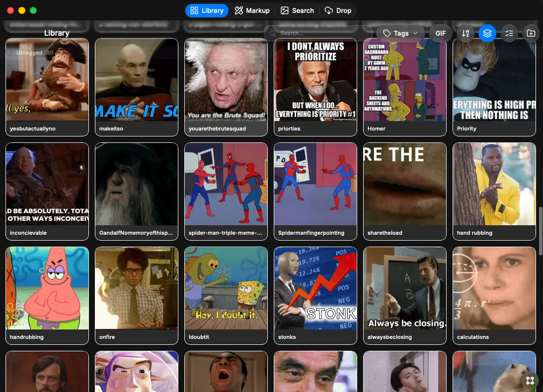Open the Search tab

click(297, 11)
